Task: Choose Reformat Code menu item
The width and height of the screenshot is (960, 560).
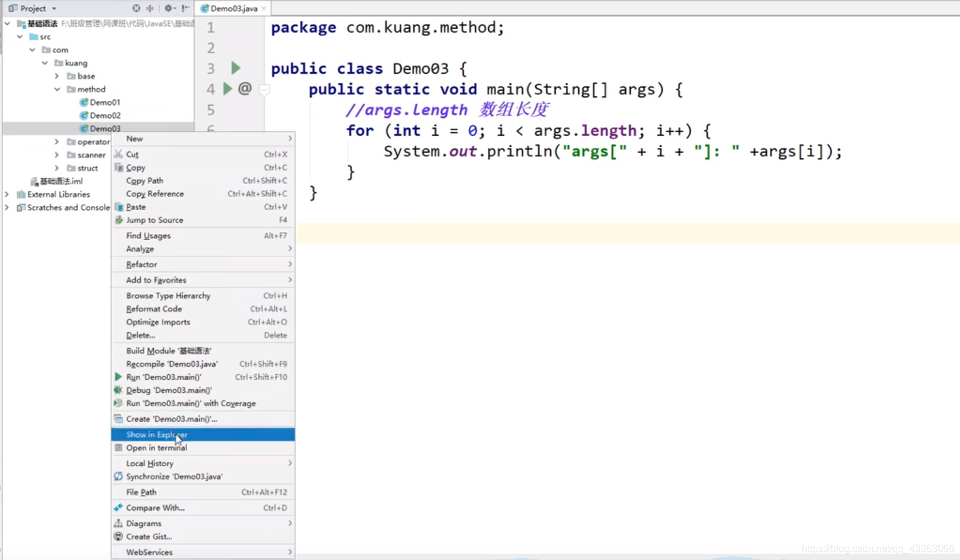Action: pyautogui.click(x=203, y=308)
